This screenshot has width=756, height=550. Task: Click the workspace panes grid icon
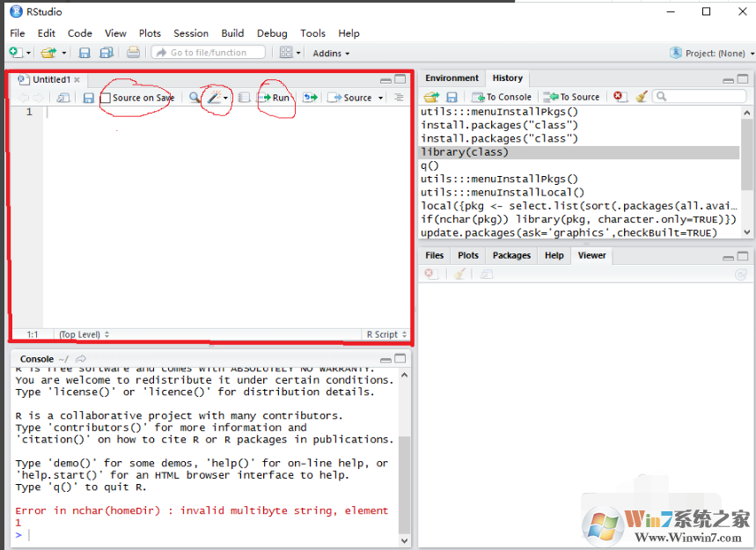(x=286, y=52)
